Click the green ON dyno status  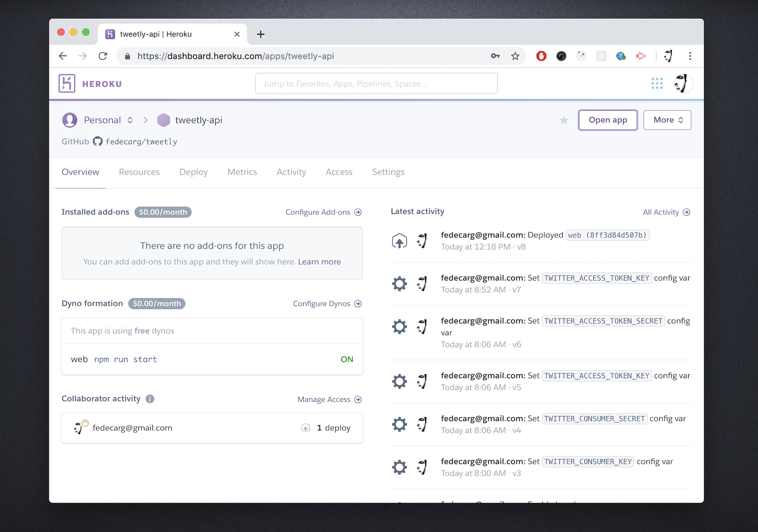click(347, 359)
